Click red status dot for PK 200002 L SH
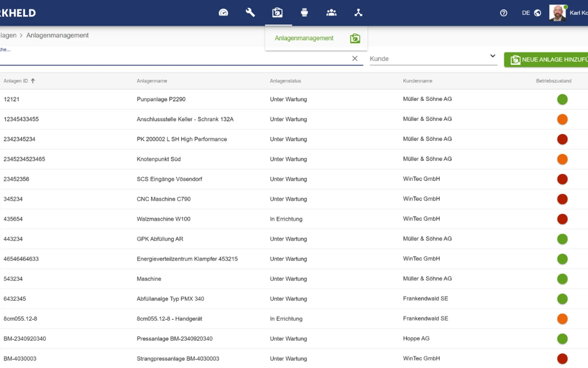588x368 pixels. click(x=562, y=139)
